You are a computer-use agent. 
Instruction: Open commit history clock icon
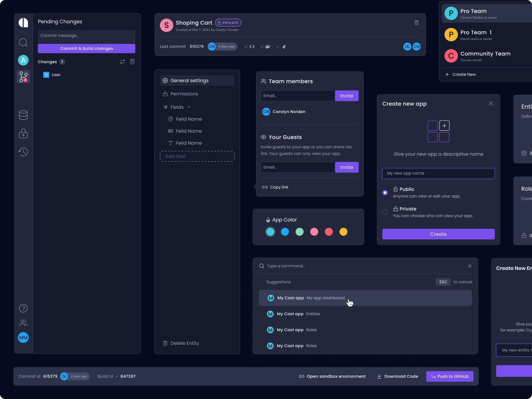(x=23, y=152)
